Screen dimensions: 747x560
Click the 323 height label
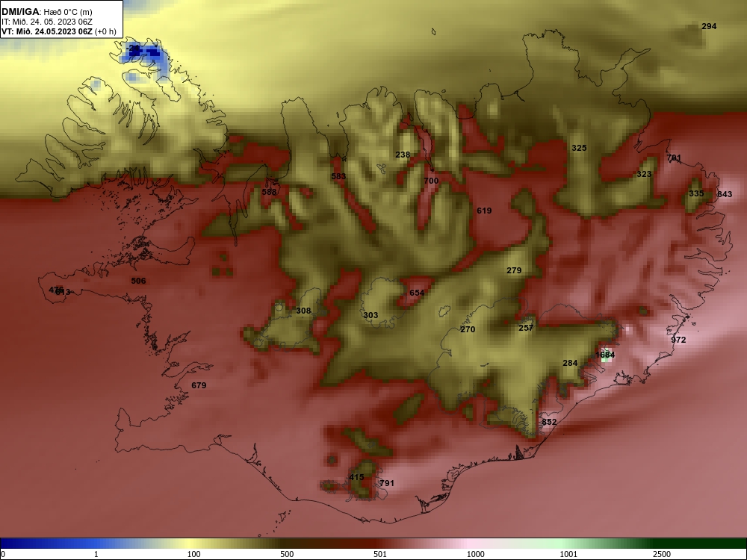tap(644, 174)
